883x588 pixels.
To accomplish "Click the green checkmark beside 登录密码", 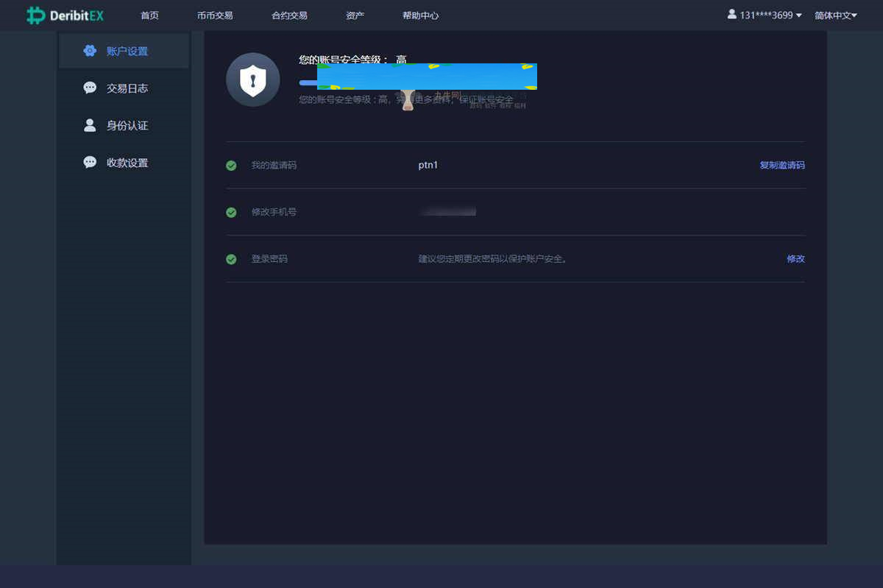I will point(231,259).
